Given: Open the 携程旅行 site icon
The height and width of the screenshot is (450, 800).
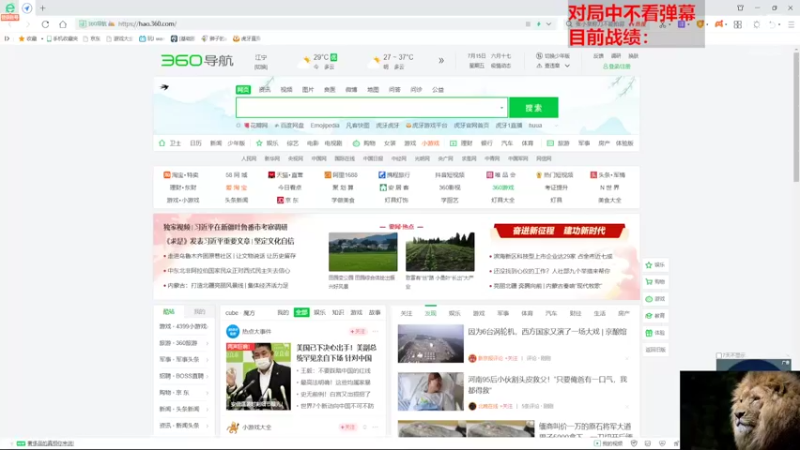Looking at the screenshot, I should pos(382,175).
